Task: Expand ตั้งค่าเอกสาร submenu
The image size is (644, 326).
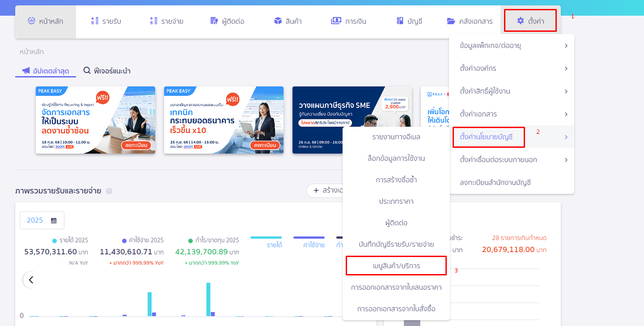Action: (x=512, y=114)
